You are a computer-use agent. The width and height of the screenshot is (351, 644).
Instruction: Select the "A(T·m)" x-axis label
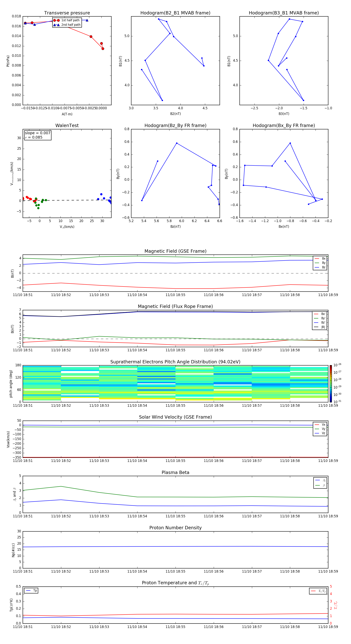point(67,114)
